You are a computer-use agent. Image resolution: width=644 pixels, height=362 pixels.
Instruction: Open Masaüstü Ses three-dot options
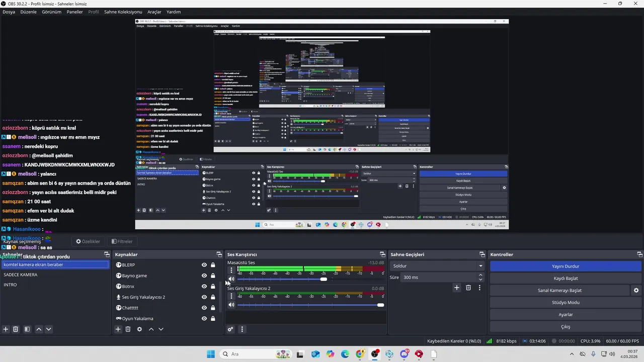click(231, 270)
